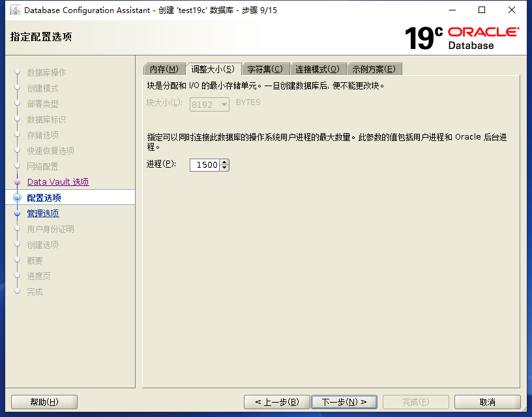Click the Oracle 19c Database logo
This screenshot has height=417, width=532.
coord(462,38)
